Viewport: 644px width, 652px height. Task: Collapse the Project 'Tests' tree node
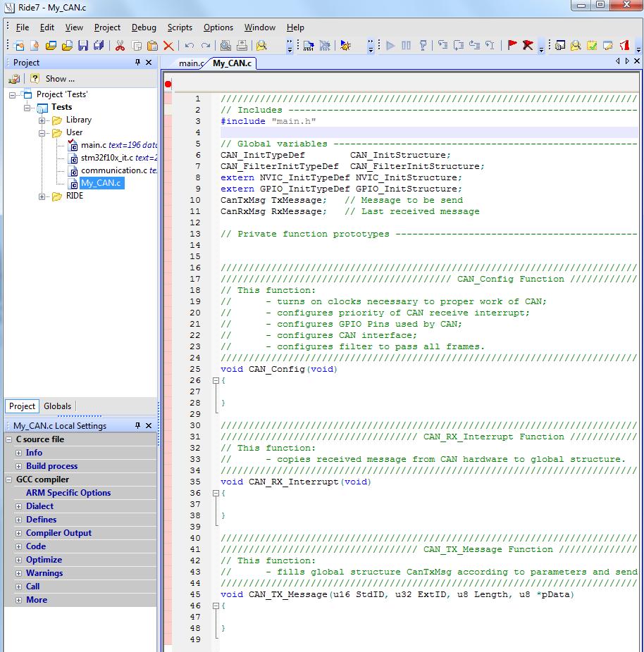13,95
